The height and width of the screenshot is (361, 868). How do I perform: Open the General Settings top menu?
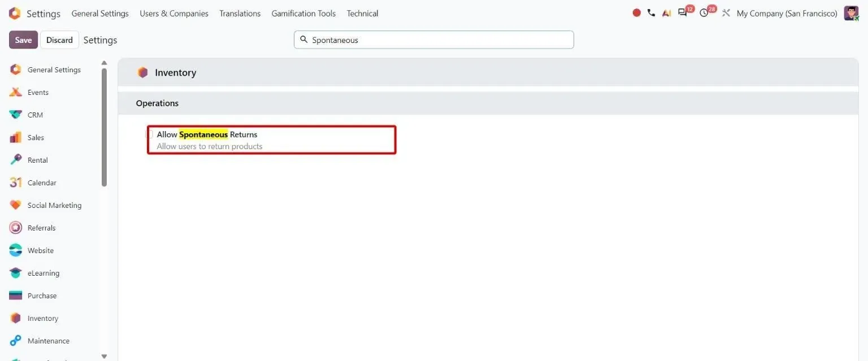[100, 13]
